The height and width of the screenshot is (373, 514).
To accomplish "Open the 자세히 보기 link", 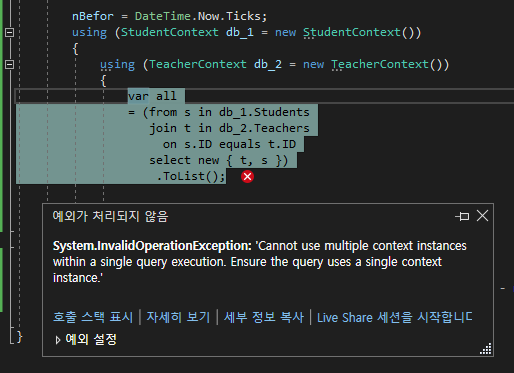I will pos(178,317).
